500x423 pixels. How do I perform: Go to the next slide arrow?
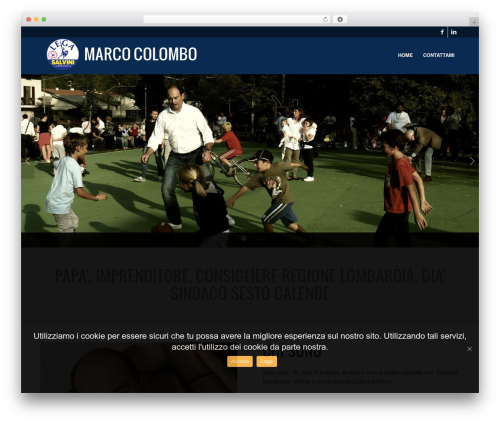pyautogui.click(x=472, y=161)
